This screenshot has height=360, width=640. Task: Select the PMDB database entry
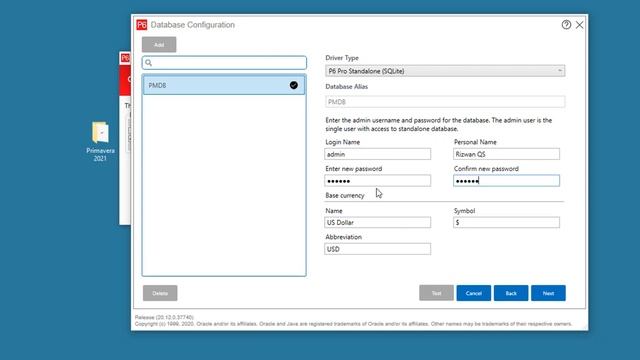[224, 85]
